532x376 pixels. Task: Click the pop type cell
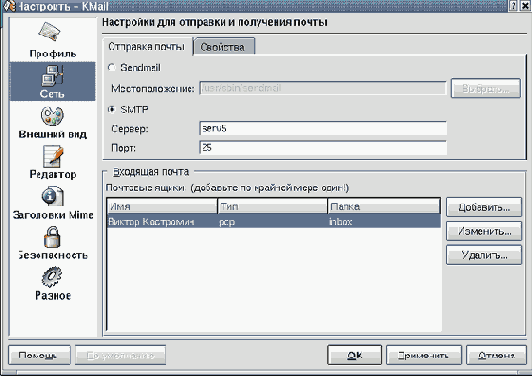coord(227,222)
